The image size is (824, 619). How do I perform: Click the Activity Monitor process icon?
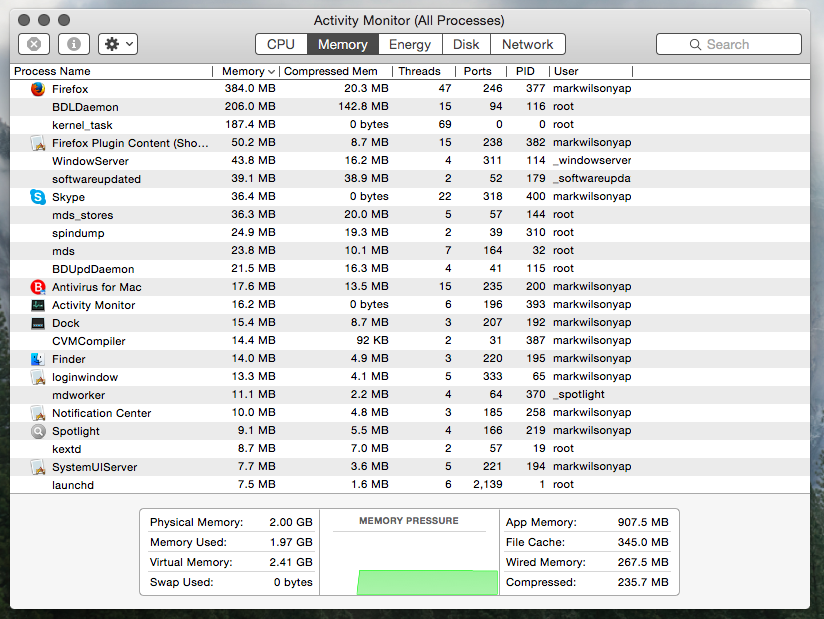pos(38,305)
